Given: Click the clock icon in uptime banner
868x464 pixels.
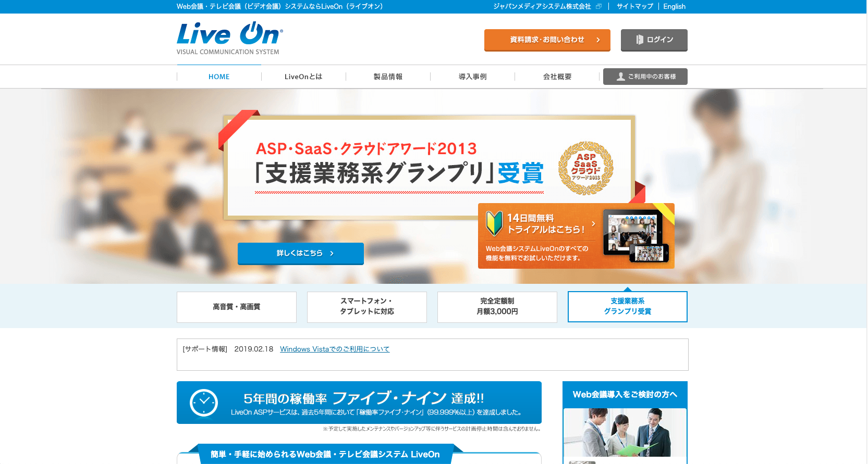Looking at the screenshot, I should coord(204,403).
